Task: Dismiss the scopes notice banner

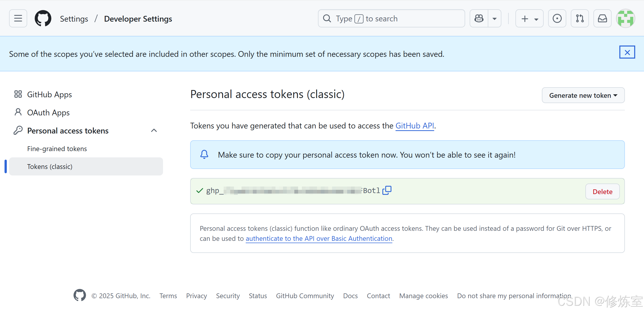Action: pyautogui.click(x=627, y=52)
